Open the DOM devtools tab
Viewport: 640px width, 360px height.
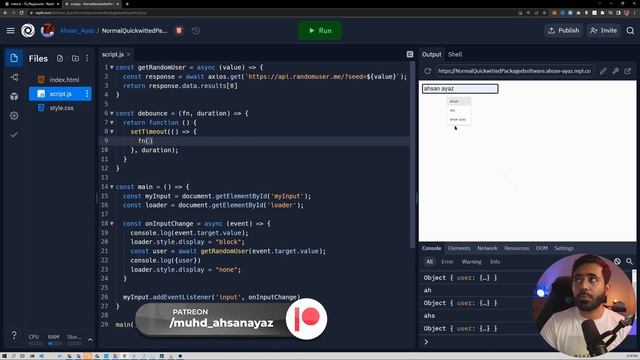pyautogui.click(x=542, y=248)
